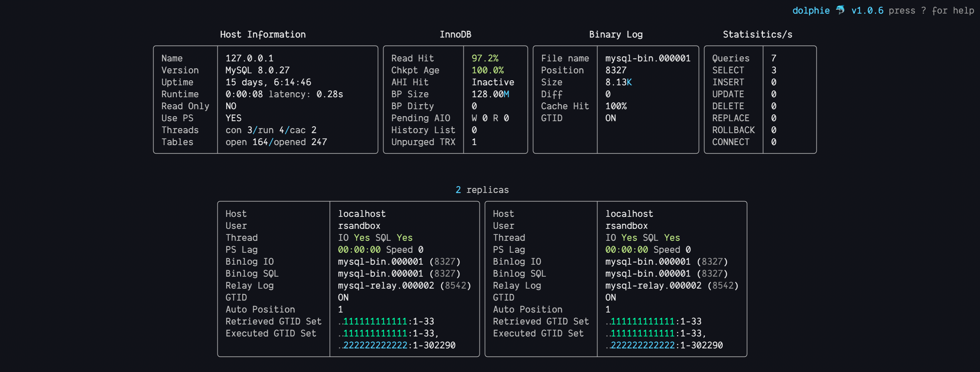Expand the 2 replicas section
980x372 pixels.
tap(482, 189)
